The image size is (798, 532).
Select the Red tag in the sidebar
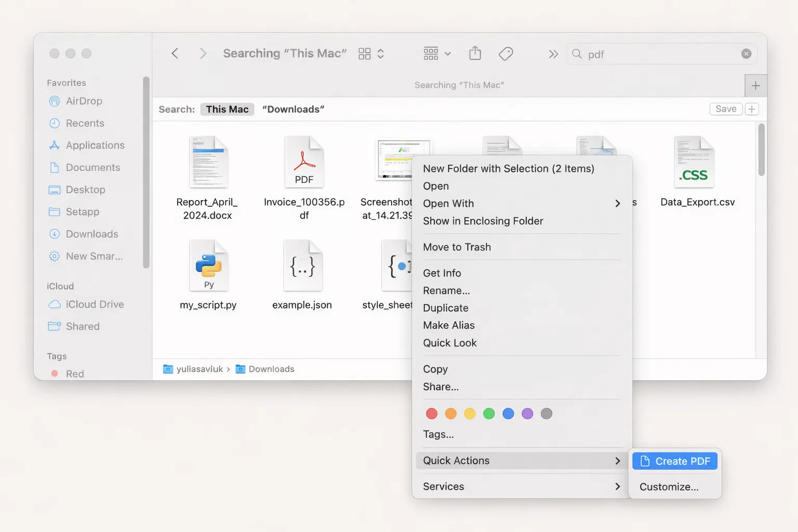(74, 373)
